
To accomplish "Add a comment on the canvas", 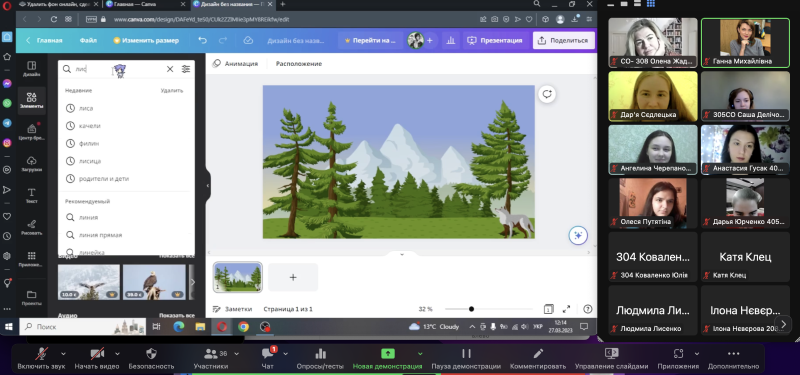I will click(x=547, y=94).
